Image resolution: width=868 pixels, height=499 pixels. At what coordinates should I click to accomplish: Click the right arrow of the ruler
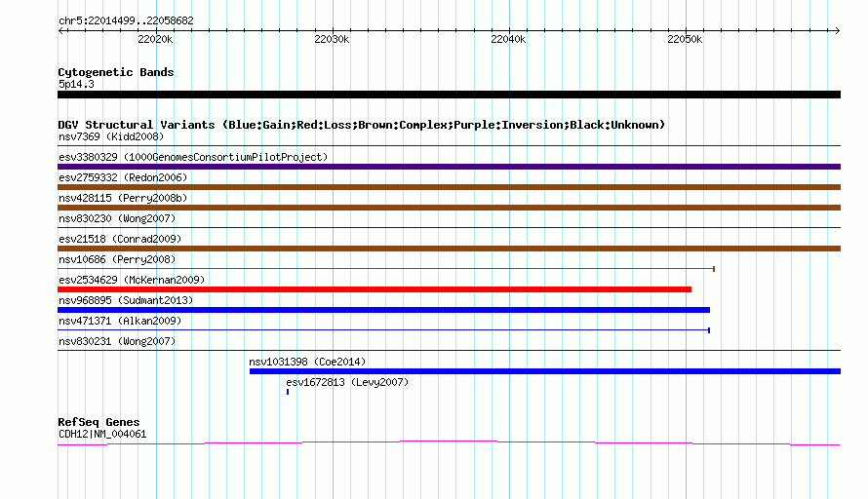[x=837, y=30]
